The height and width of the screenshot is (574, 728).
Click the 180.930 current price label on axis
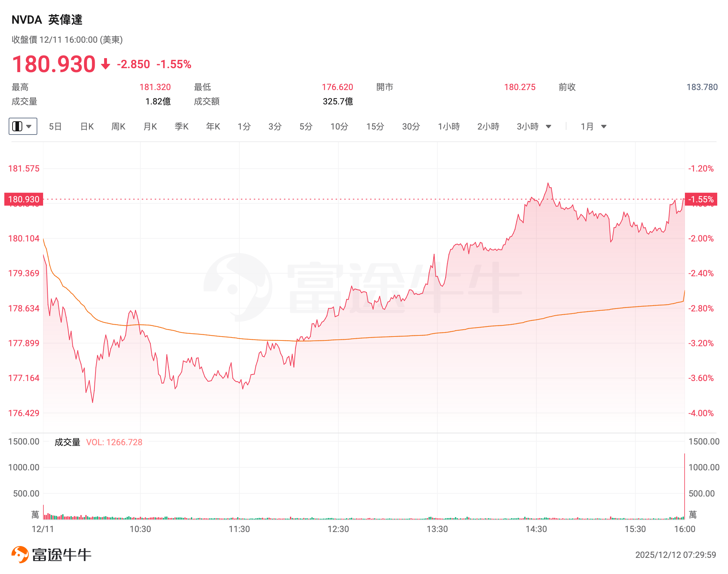coord(24,199)
